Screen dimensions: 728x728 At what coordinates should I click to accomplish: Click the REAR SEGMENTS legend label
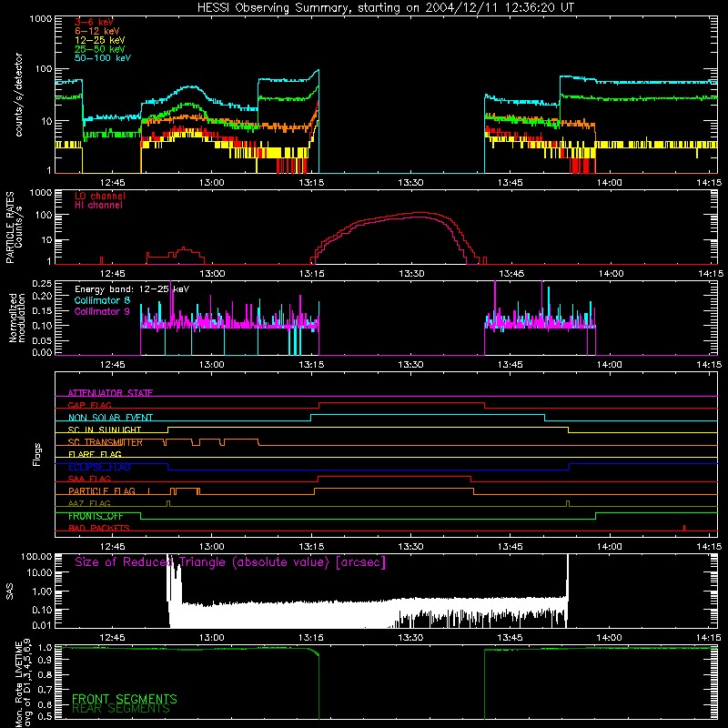(x=121, y=709)
